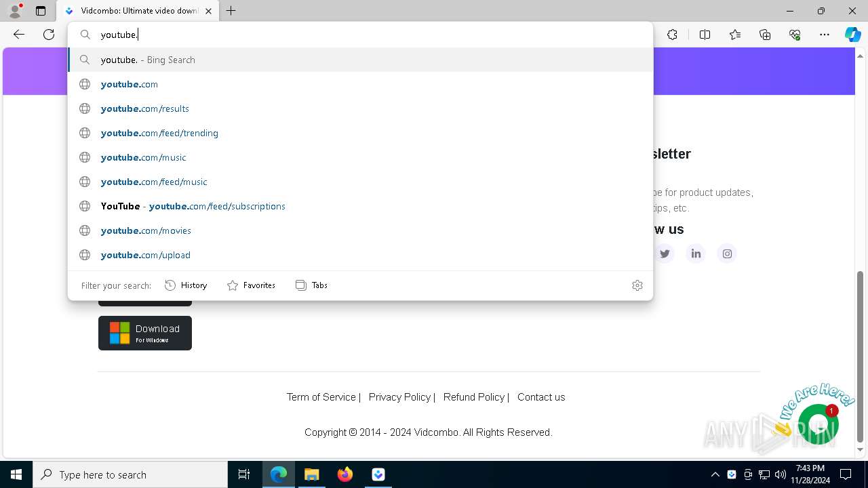Select 'youtube. - Bing Search' suggestion
The width and height of the screenshot is (868, 488).
[360, 60]
